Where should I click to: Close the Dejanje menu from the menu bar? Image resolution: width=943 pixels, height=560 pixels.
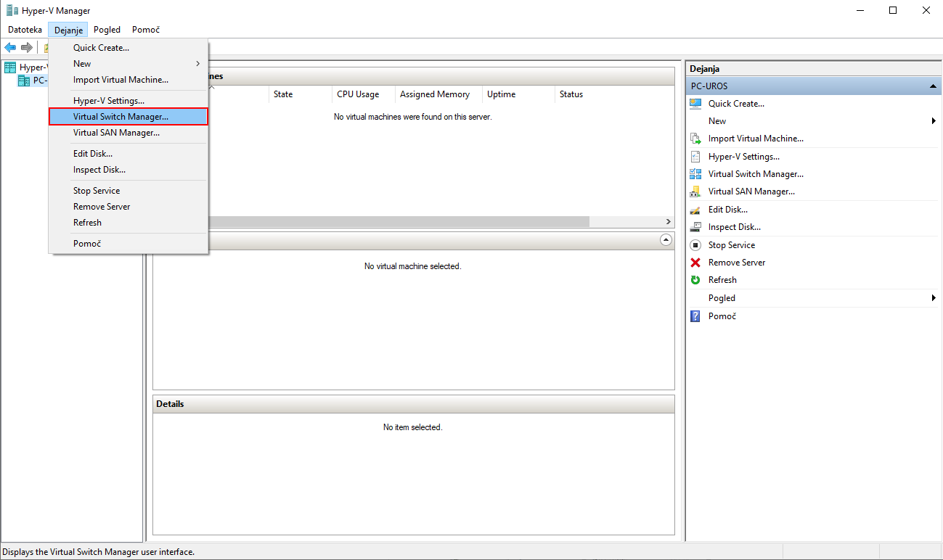pos(68,30)
